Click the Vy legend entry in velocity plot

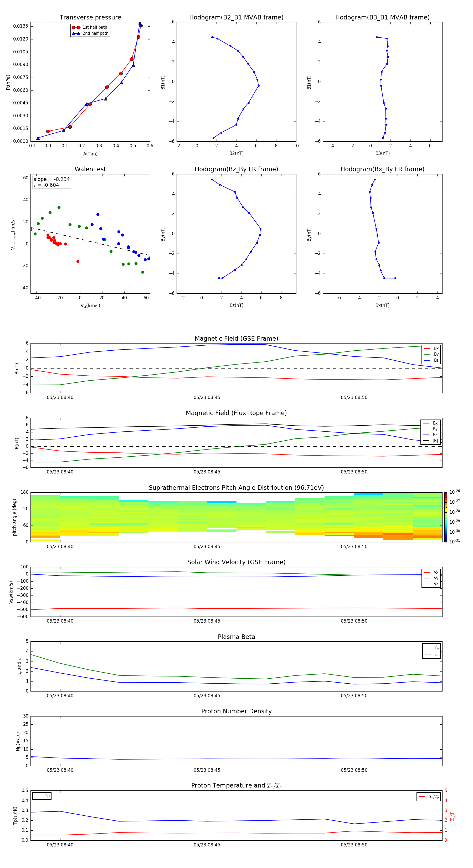pyautogui.click(x=431, y=578)
